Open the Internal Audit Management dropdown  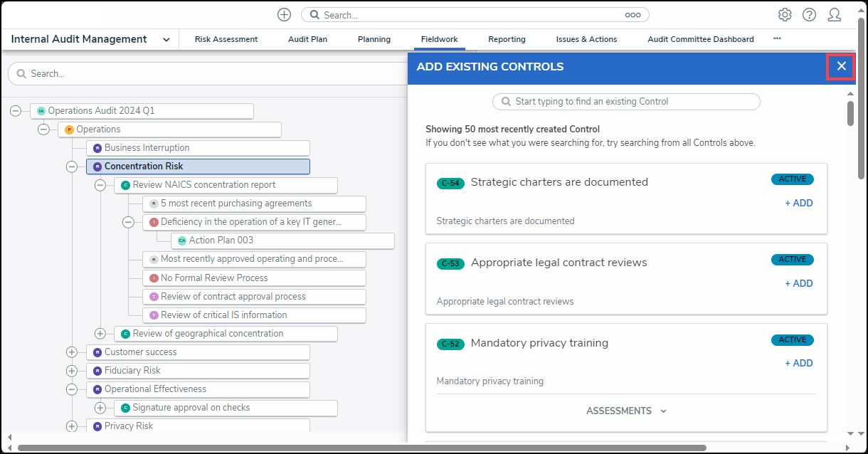(166, 40)
